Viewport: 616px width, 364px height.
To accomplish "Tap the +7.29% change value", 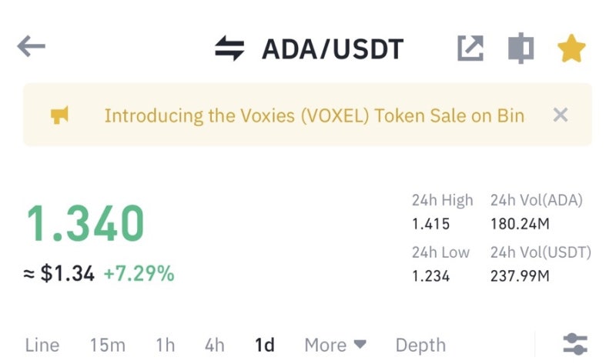I will point(139,273).
